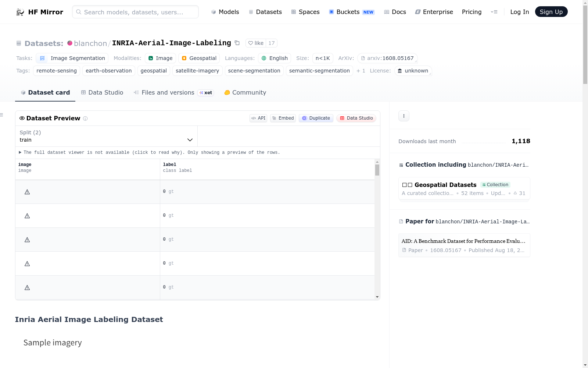This screenshot has height=368, width=588.
Task: Open the more navigation menu icon
Action: (494, 12)
